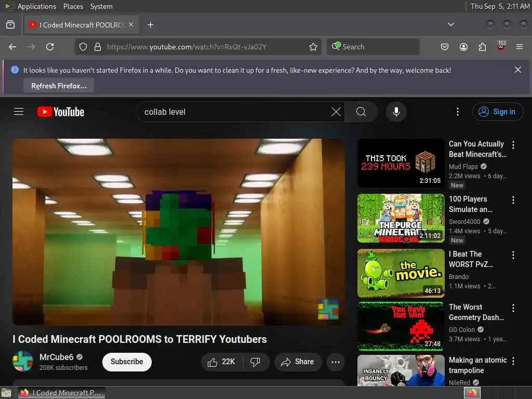
Task: Click the YouTube search magnifier button
Action: coord(361,112)
